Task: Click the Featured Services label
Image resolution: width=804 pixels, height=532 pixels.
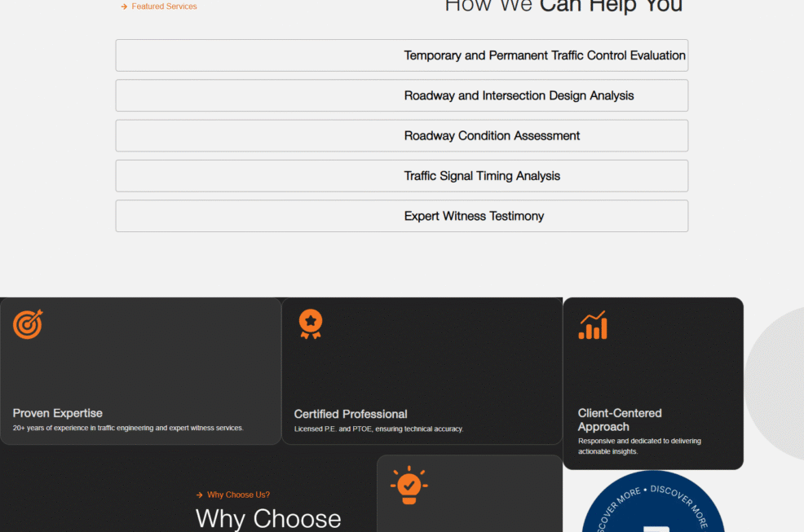Action: click(164, 7)
